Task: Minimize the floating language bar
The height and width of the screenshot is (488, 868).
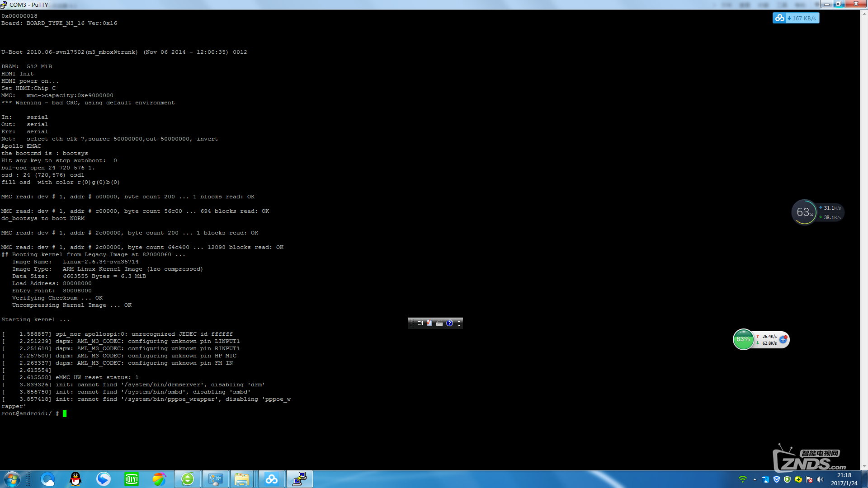Action: tap(459, 321)
